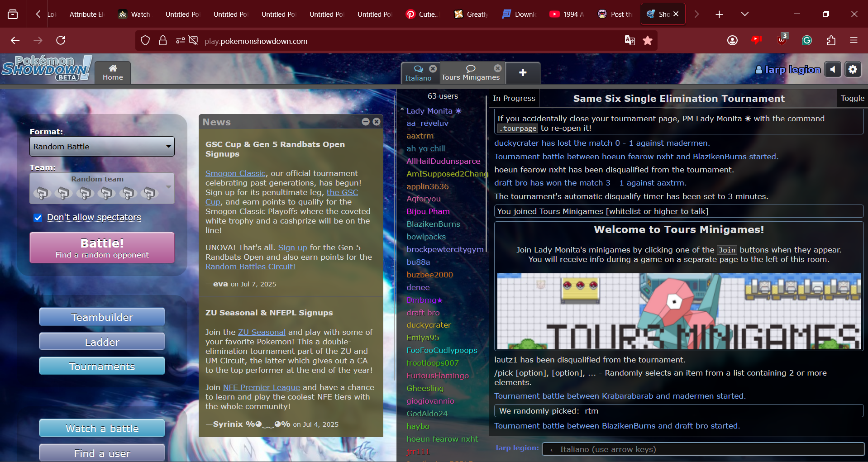868x462 pixels.
Task: Switch to the Watch browser tab
Action: (x=135, y=14)
